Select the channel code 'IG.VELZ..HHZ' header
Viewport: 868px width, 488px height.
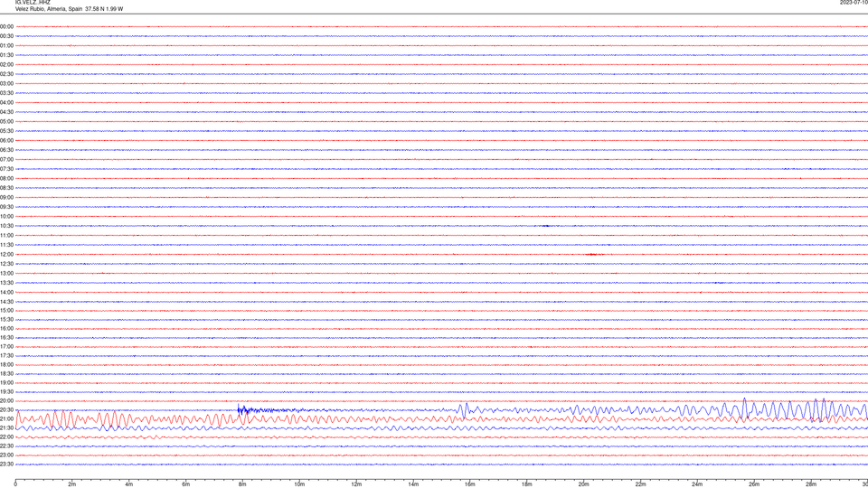pos(33,3)
